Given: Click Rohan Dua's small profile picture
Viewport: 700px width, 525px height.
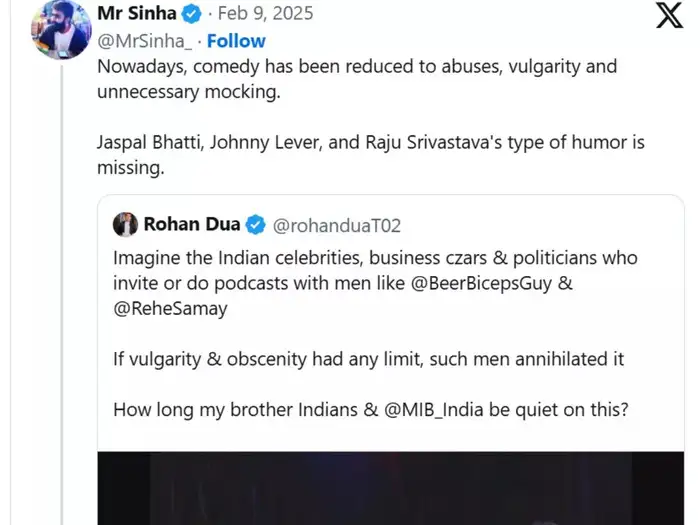Looking at the screenshot, I should coord(126,224).
